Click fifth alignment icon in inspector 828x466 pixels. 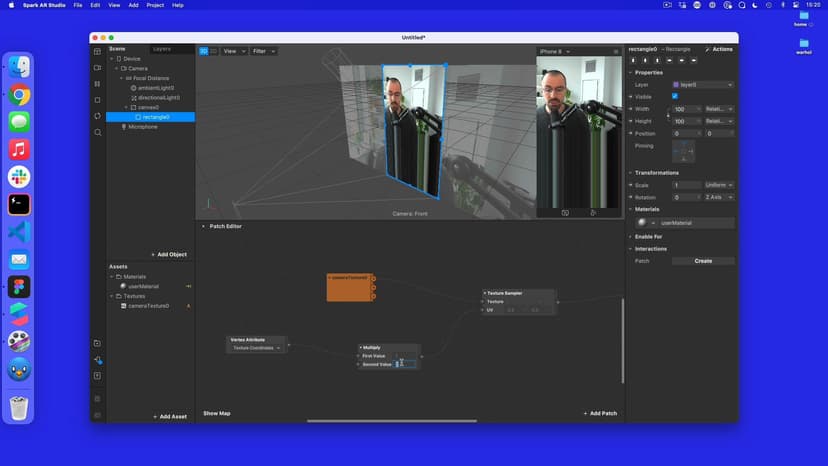click(682, 61)
